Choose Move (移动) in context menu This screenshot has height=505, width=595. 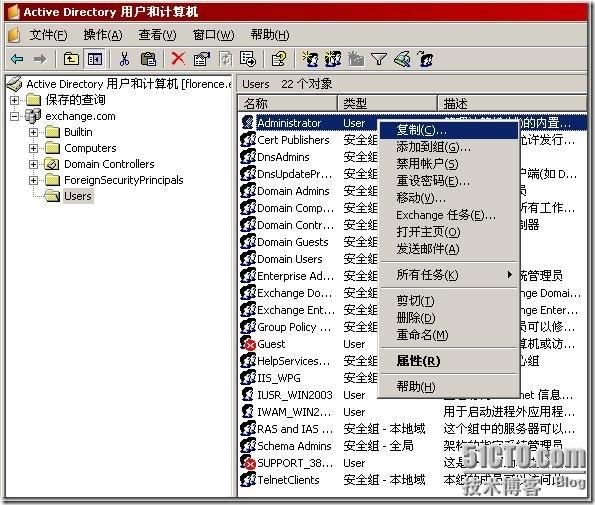point(449,198)
